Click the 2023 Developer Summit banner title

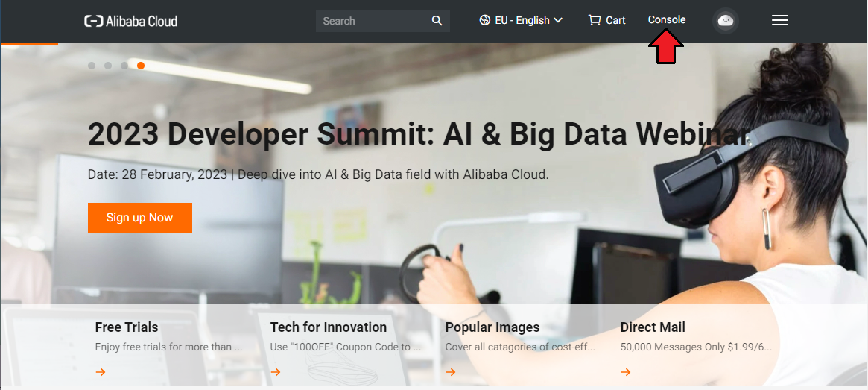419,133
